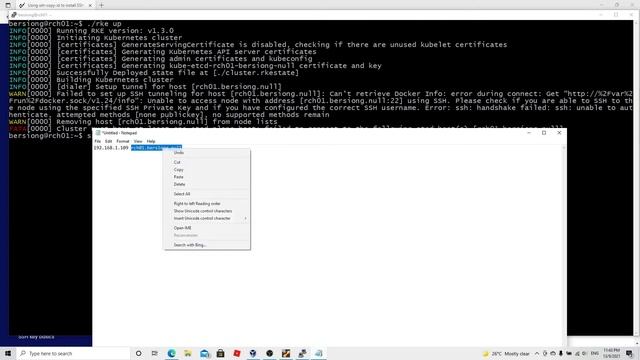
Task: Open the weather widget showing Mostly clear
Action: click(x=506, y=353)
